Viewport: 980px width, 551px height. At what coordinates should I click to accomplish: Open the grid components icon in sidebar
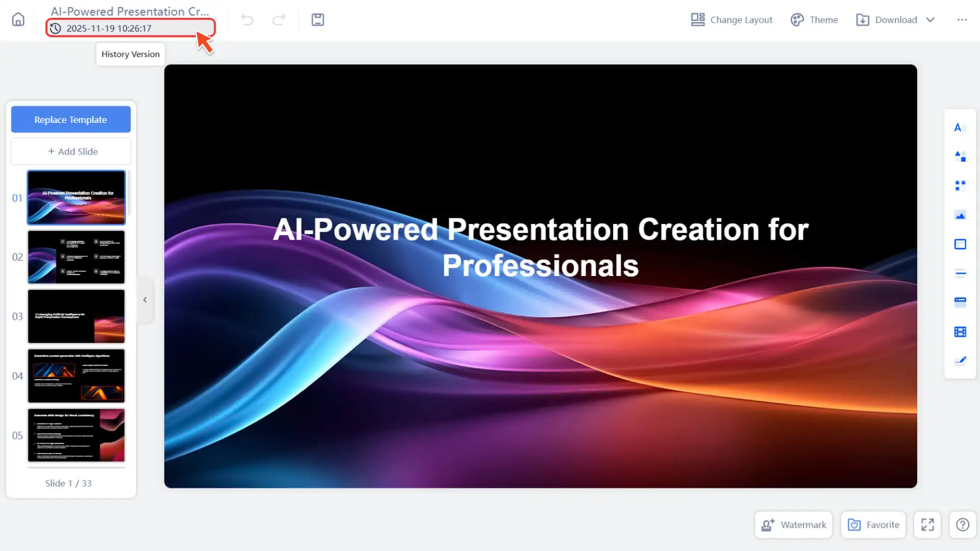click(960, 186)
